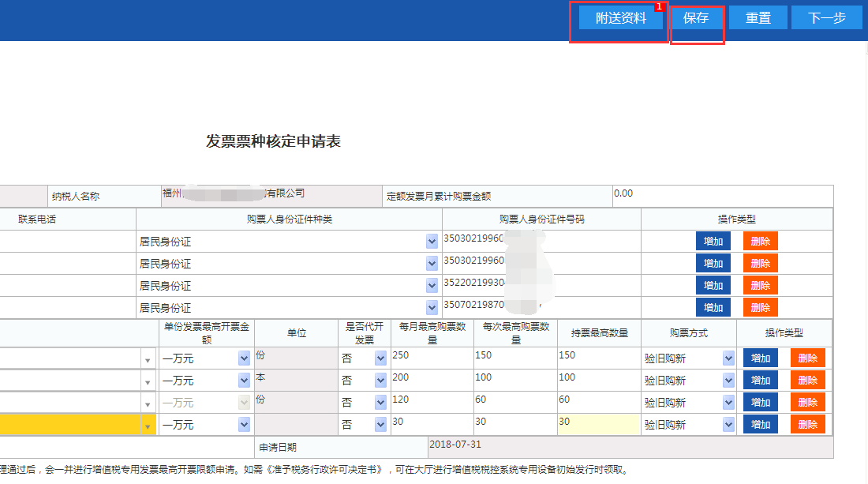Open 验旧购新 purchase method dropdown in last row
This screenshot has height=484, width=868.
pos(728,425)
